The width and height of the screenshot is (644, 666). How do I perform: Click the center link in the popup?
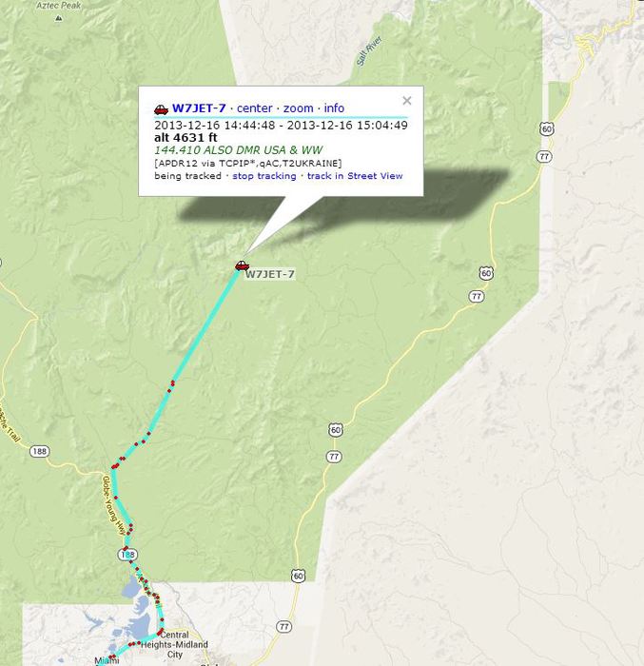254,108
